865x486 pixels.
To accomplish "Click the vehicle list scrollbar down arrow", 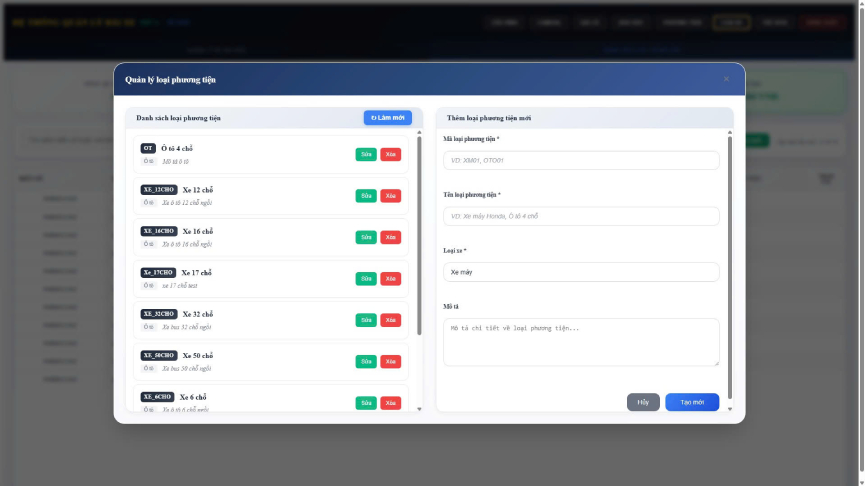I will pos(419,408).
